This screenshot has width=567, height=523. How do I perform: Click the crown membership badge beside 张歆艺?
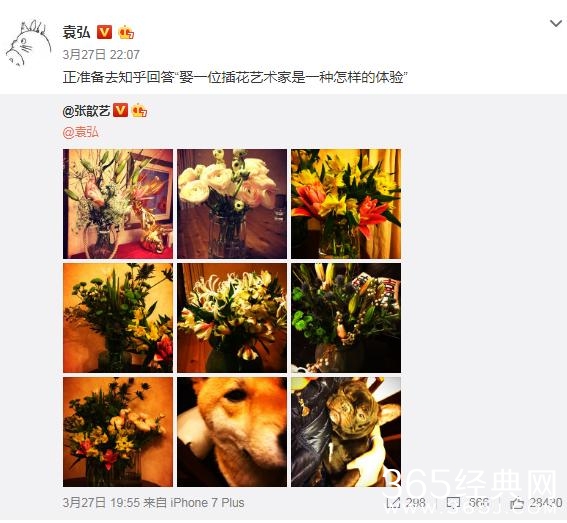(139, 110)
